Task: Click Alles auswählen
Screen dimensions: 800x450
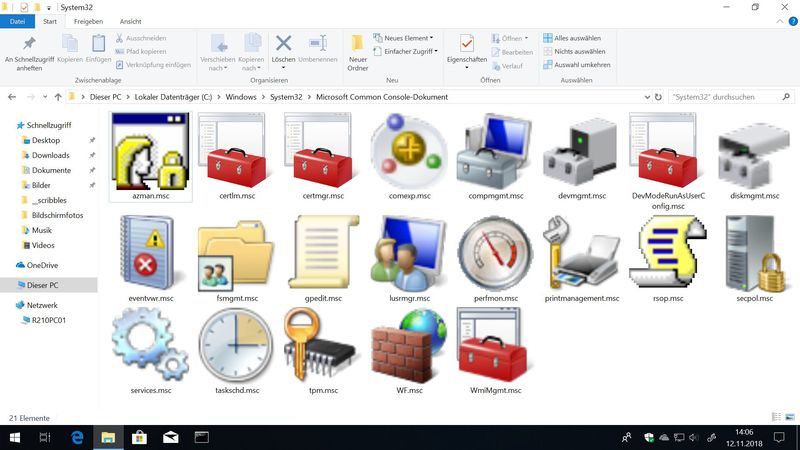Action: 572,38
